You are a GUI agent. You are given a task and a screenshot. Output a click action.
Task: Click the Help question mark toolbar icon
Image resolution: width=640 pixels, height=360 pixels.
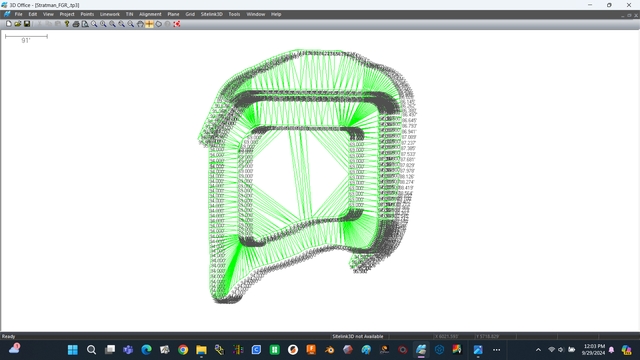(x=67, y=24)
